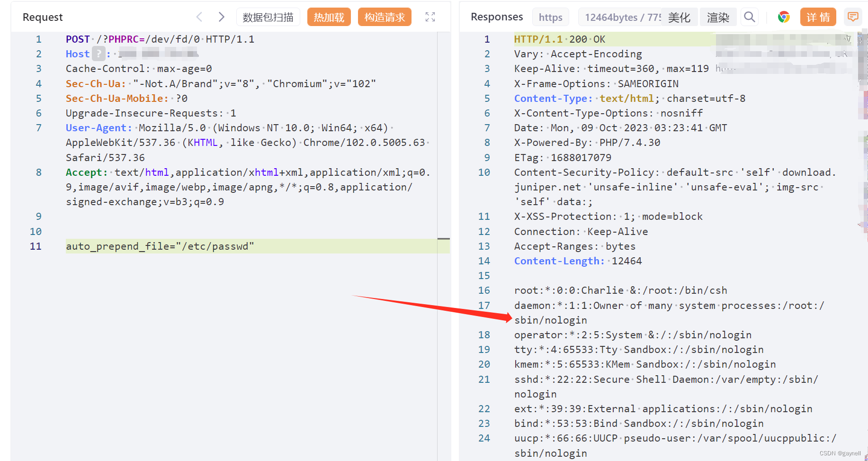Click the Accept-Ranges: bytes line
Screen dimensions: 868x461
point(575,246)
